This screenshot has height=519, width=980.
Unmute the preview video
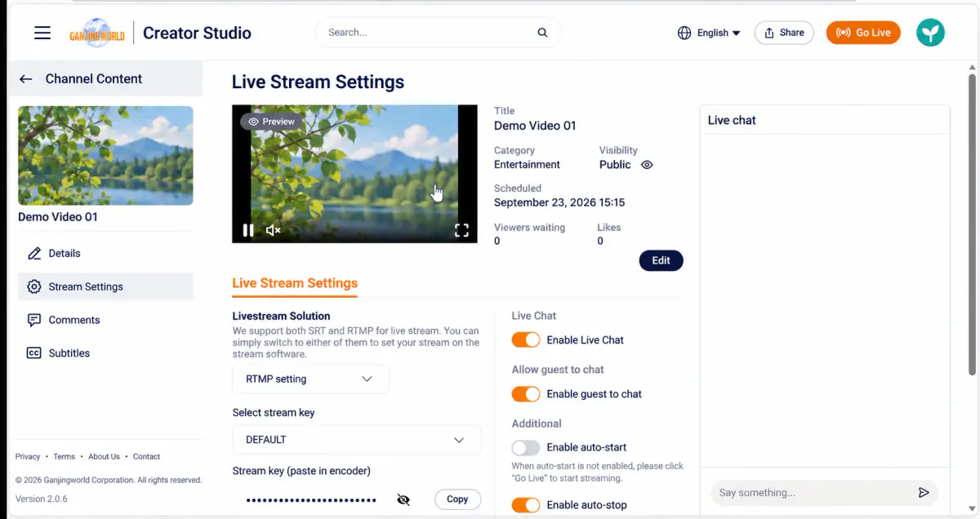tap(274, 230)
